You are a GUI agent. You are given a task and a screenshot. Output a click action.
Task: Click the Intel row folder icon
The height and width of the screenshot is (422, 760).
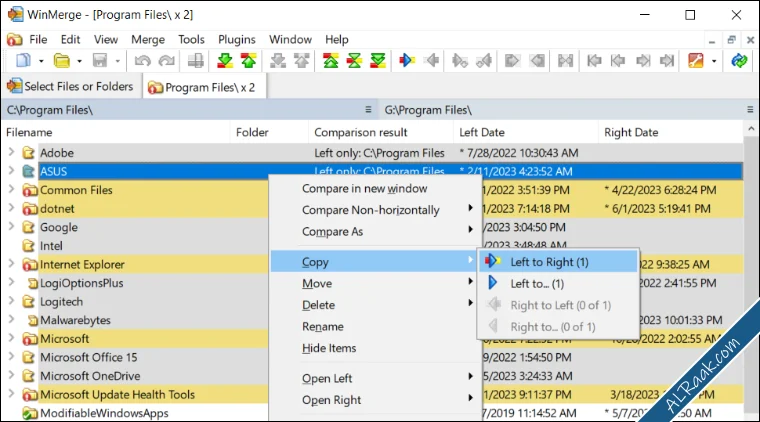[29, 246]
